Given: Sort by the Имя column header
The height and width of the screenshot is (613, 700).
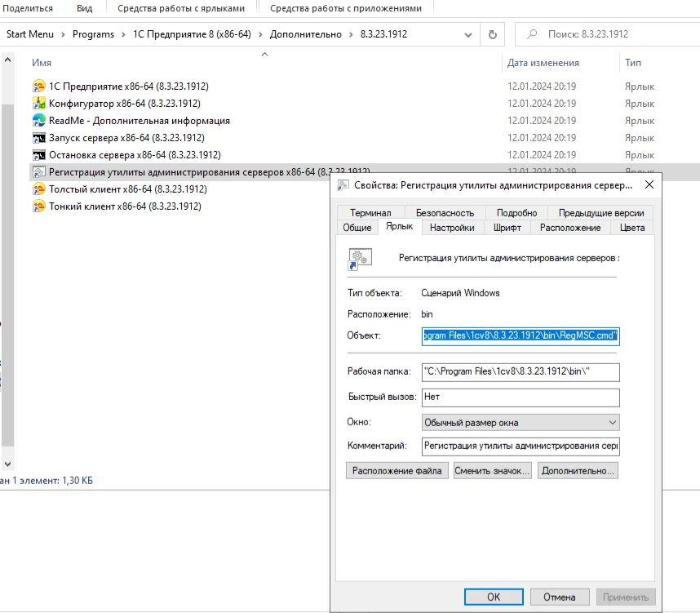Looking at the screenshot, I should pos(42,63).
